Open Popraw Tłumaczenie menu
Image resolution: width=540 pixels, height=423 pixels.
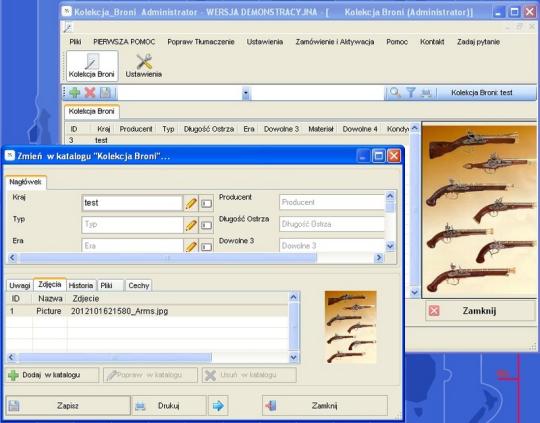pos(201,42)
